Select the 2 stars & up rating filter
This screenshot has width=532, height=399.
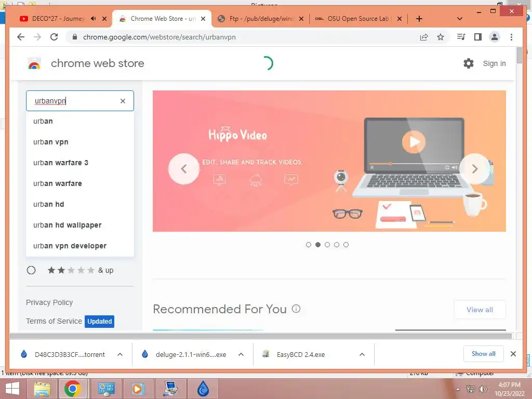[x=31, y=270]
